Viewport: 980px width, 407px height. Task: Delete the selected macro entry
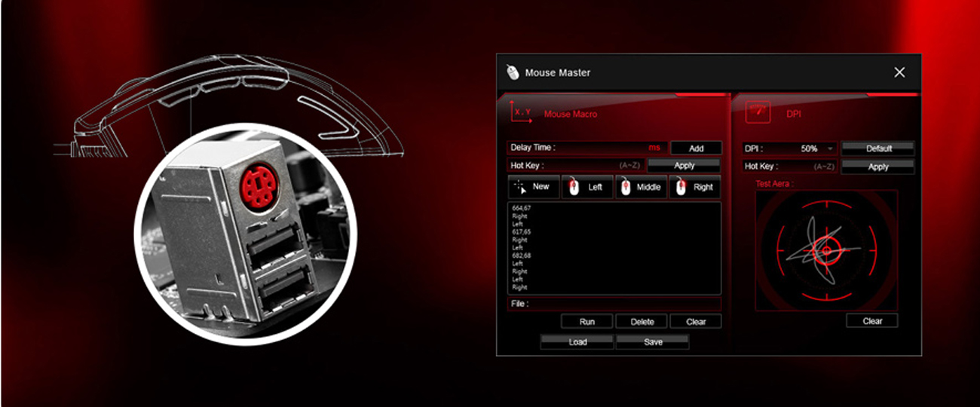[642, 322]
